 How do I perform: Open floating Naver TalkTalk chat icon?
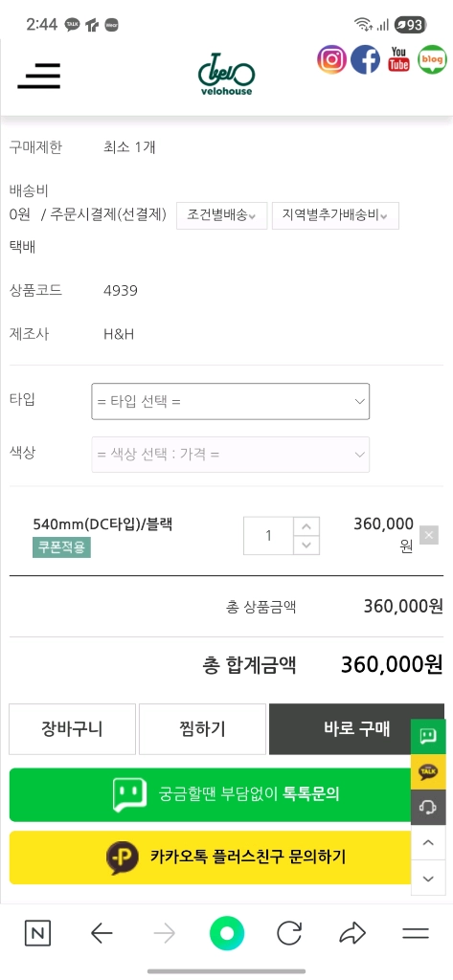pos(428,736)
